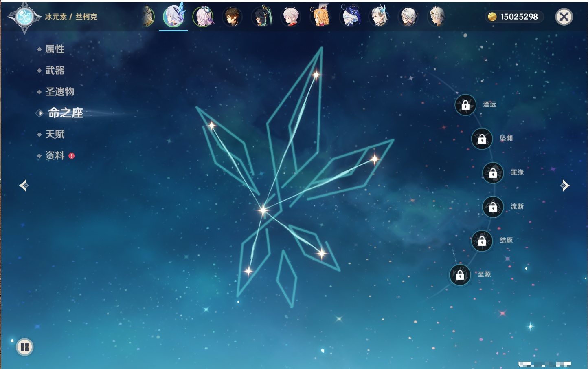Click the Mora coin balance 15025298
588x369 pixels.
coord(514,17)
